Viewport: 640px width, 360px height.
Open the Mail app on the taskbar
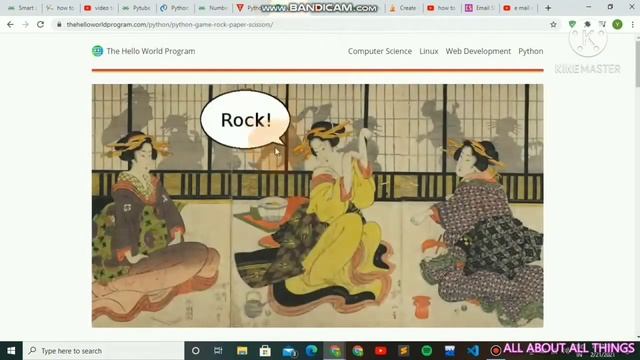point(289,351)
